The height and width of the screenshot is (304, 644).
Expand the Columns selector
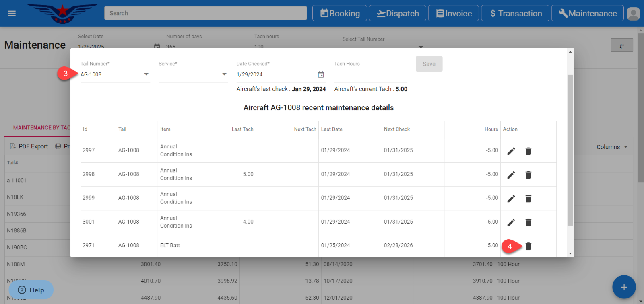pos(612,147)
